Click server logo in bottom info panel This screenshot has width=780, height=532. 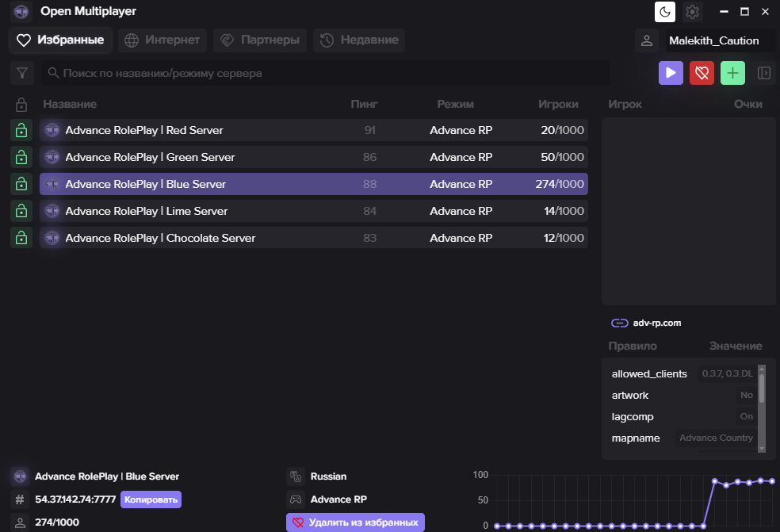click(20, 477)
